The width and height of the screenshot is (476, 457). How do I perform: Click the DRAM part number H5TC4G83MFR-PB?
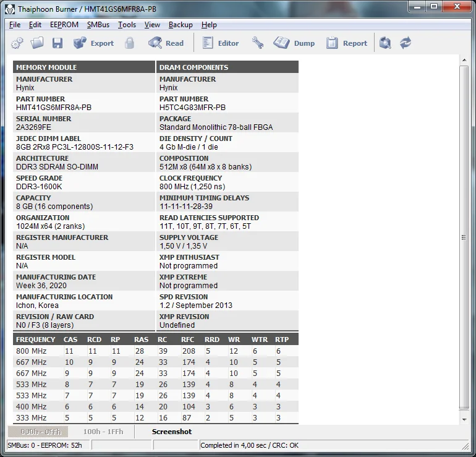point(192,108)
